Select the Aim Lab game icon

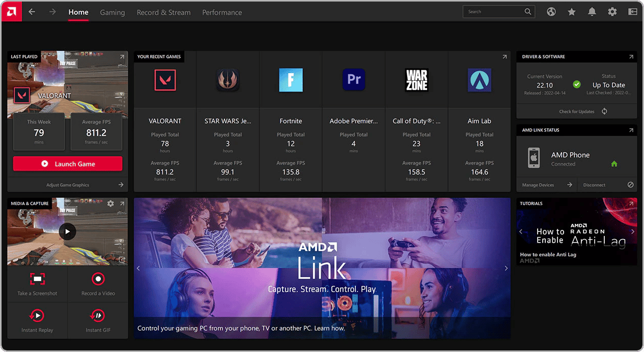tap(480, 80)
